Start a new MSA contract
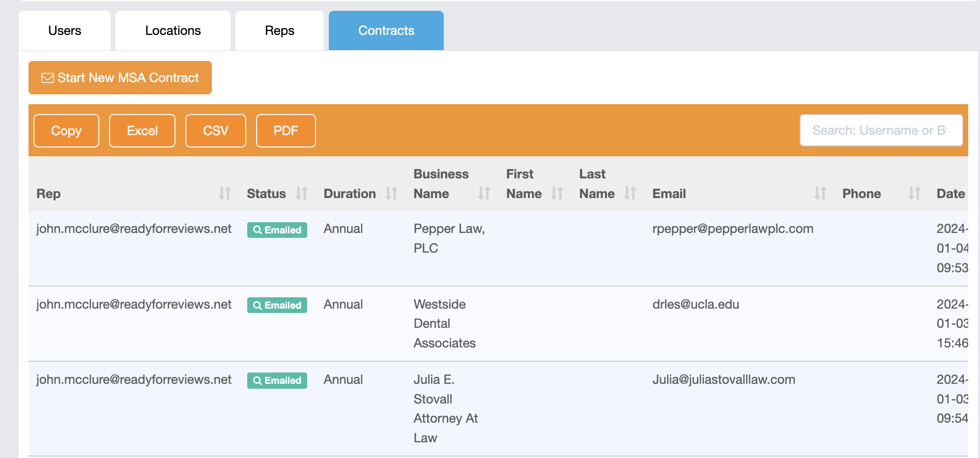Screen dimensions: 980x458 pos(120,78)
